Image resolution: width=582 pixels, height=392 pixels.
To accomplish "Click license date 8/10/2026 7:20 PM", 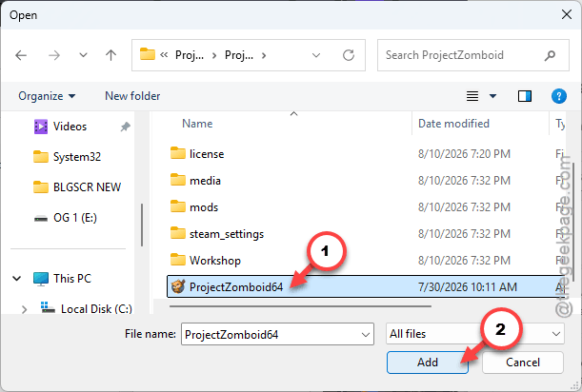I will pos(464,154).
